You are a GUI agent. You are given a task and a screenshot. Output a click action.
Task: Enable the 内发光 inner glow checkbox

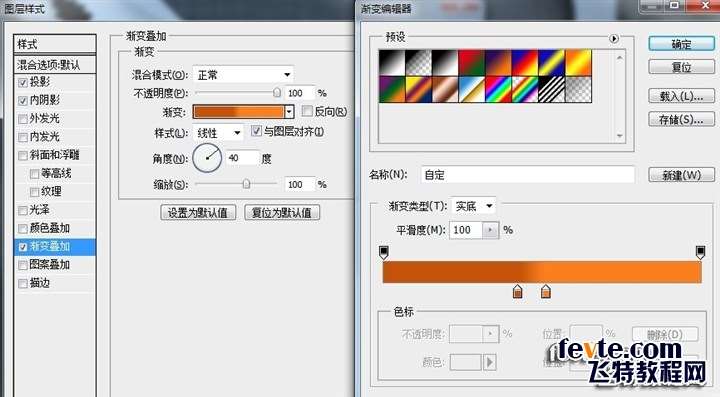tap(22, 137)
